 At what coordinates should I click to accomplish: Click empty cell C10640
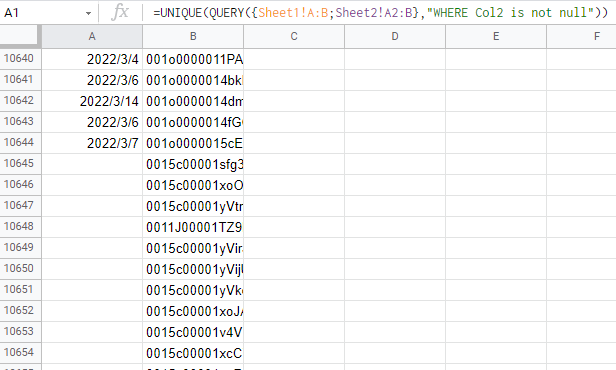[294, 59]
